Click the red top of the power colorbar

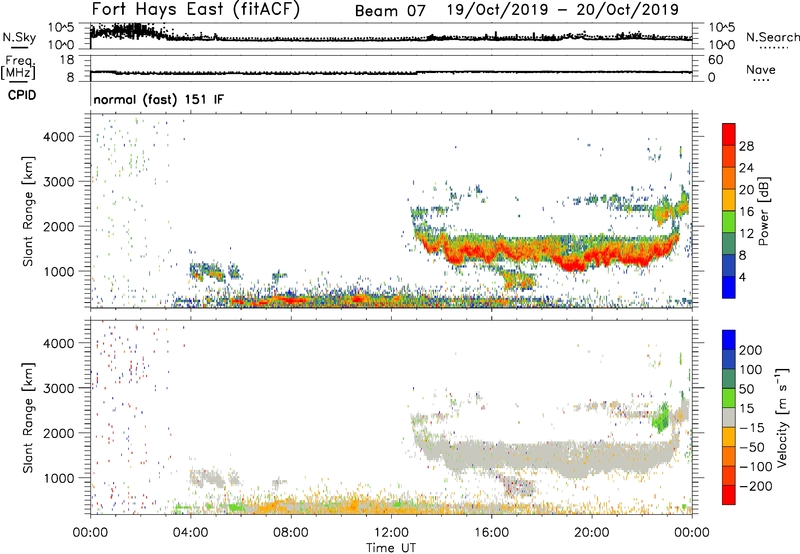729,133
